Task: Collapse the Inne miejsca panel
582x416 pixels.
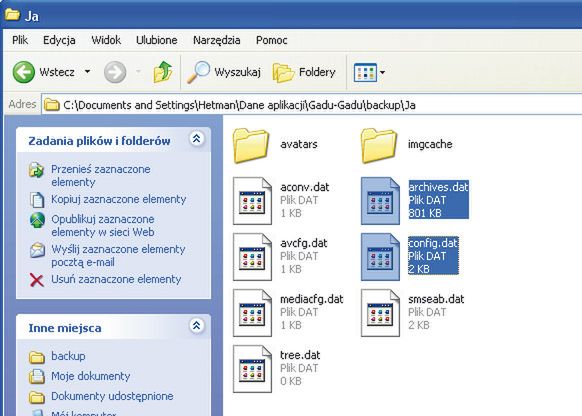Action: coord(196,326)
